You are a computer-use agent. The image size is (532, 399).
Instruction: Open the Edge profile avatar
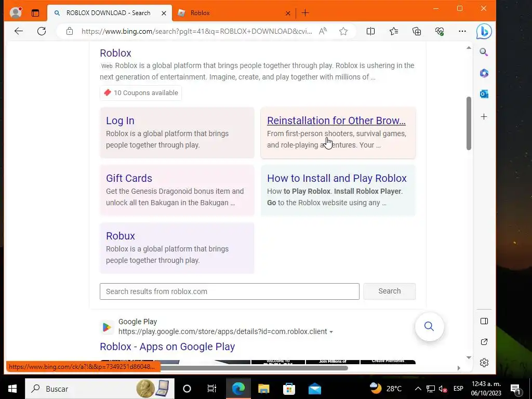pyautogui.click(x=15, y=12)
